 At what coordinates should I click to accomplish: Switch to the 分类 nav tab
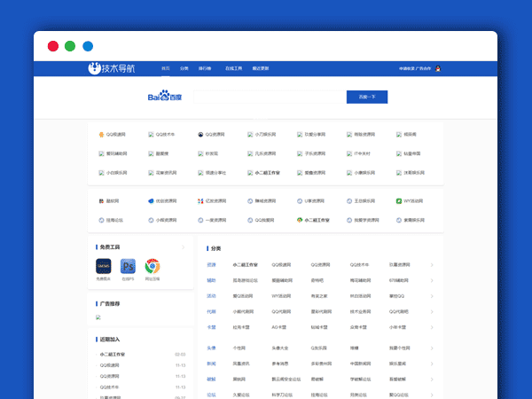184,68
